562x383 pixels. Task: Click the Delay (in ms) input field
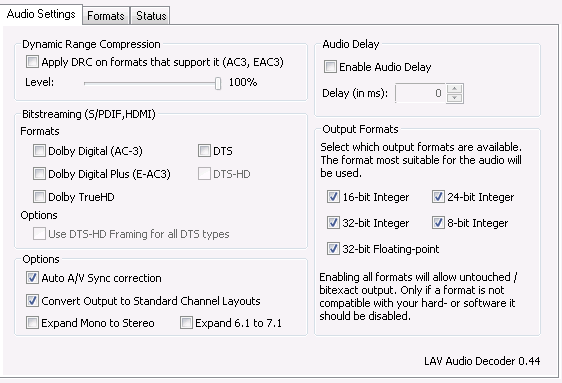pos(420,94)
